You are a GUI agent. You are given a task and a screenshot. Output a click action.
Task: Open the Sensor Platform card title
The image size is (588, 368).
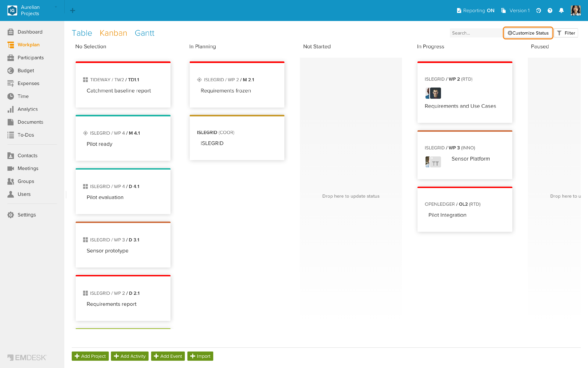471,159
